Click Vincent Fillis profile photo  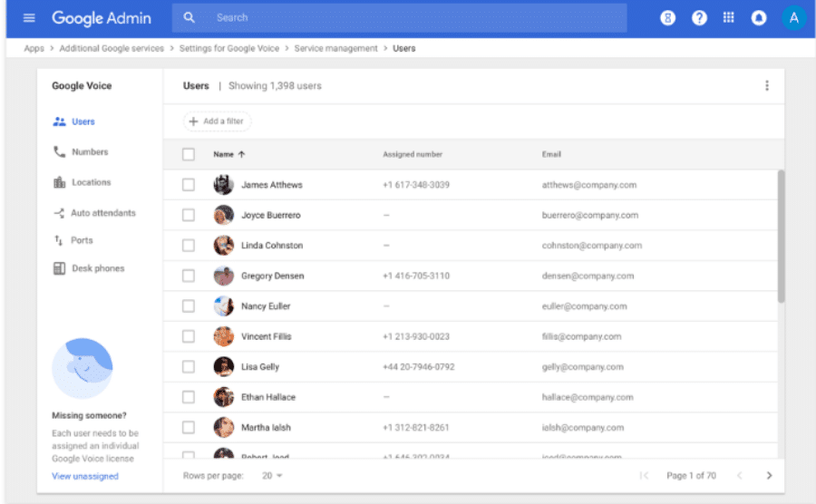(x=224, y=336)
